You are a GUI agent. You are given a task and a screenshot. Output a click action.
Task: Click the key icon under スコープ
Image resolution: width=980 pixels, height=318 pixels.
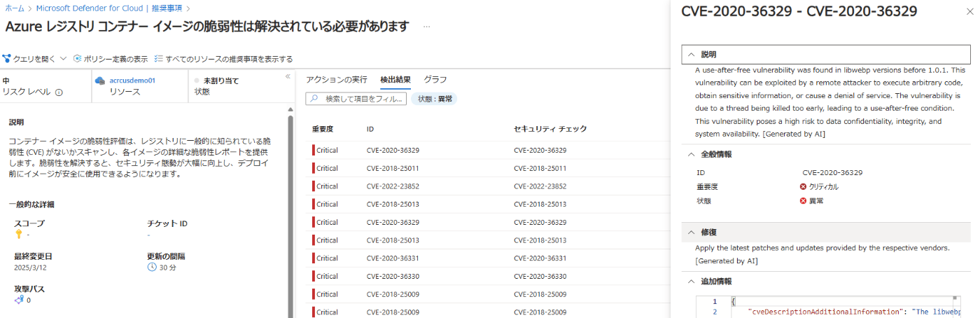click(19, 235)
